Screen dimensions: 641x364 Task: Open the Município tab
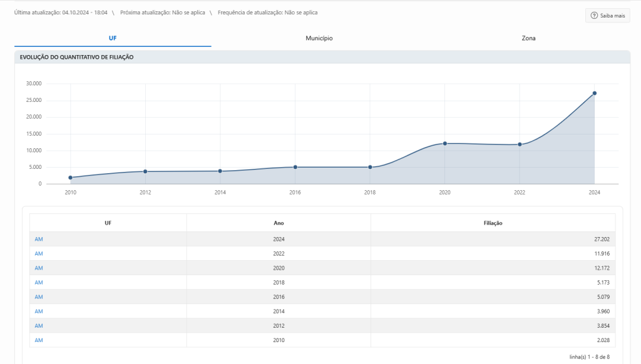point(319,38)
